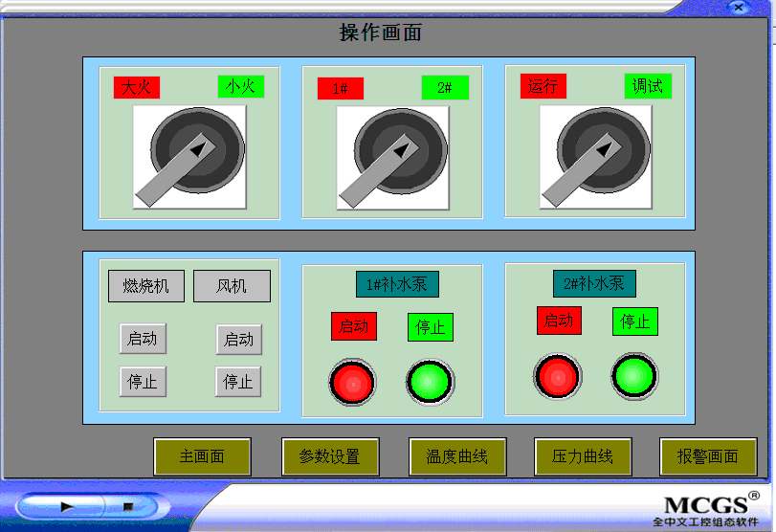Click green 停止 label under 2#补水泵

(635, 321)
